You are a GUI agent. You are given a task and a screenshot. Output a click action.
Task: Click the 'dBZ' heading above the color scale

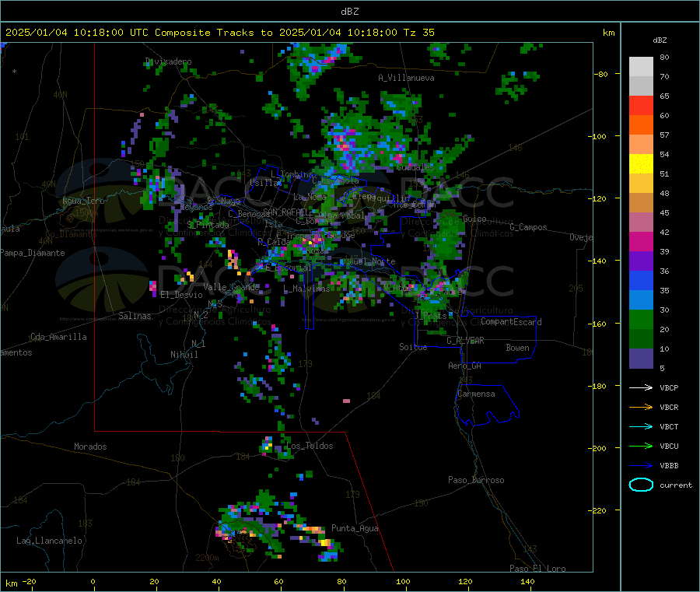coord(660,40)
